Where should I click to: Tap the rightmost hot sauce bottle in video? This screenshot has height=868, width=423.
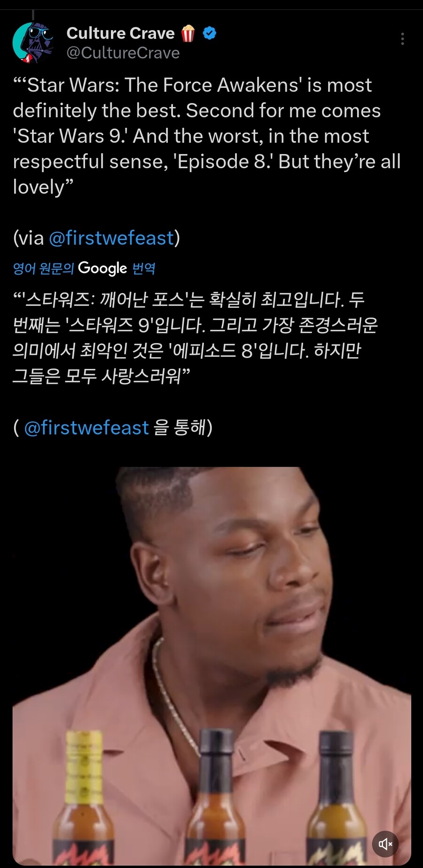[336, 799]
